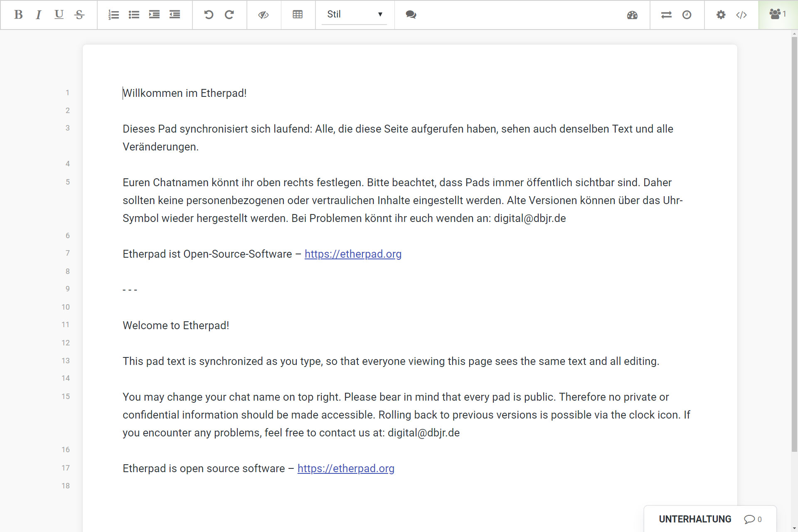
Task: Click the line 'Welcome to Etherpad!'
Action: point(176,325)
